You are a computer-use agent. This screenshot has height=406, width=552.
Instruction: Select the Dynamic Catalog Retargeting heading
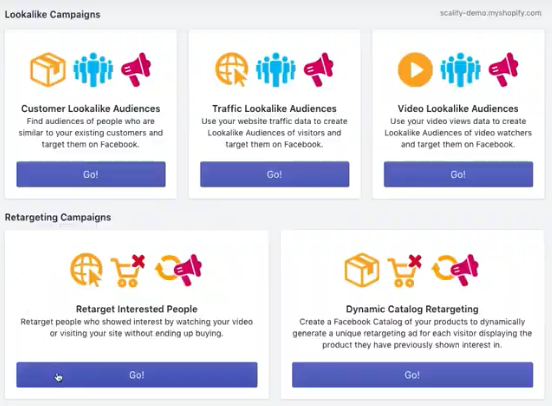(x=412, y=309)
